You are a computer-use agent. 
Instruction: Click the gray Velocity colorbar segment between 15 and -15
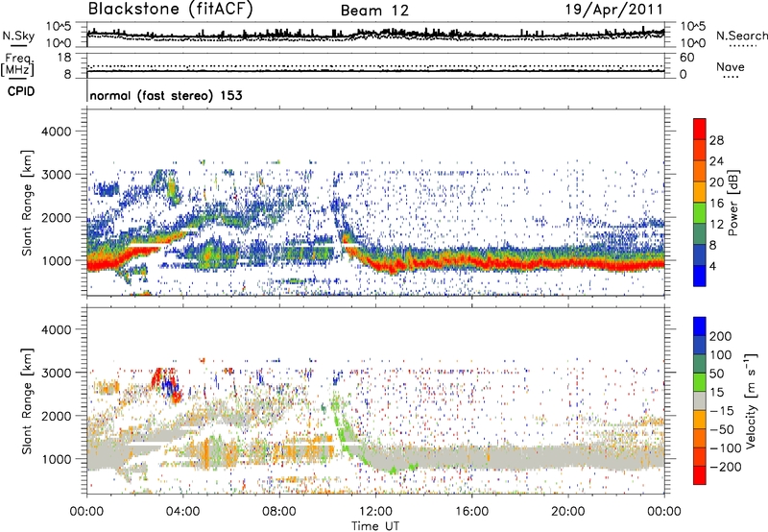pos(700,400)
